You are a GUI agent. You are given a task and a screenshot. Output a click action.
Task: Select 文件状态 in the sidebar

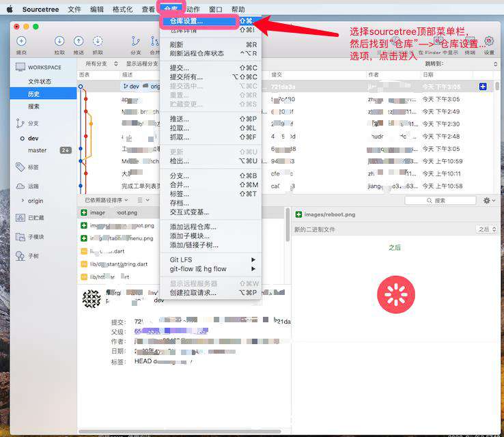coord(43,81)
